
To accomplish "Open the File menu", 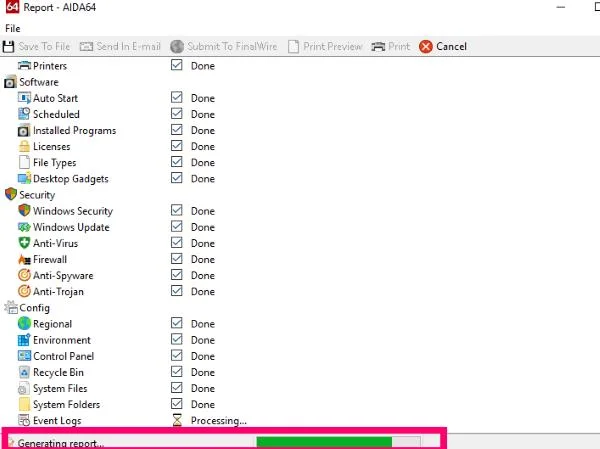I will [x=13, y=28].
